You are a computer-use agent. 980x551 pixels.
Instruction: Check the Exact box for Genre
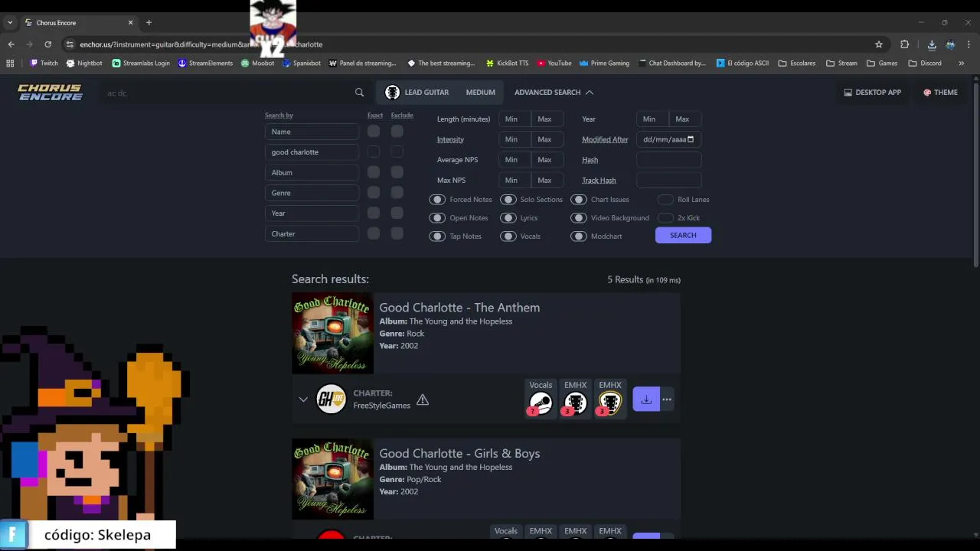(x=374, y=193)
